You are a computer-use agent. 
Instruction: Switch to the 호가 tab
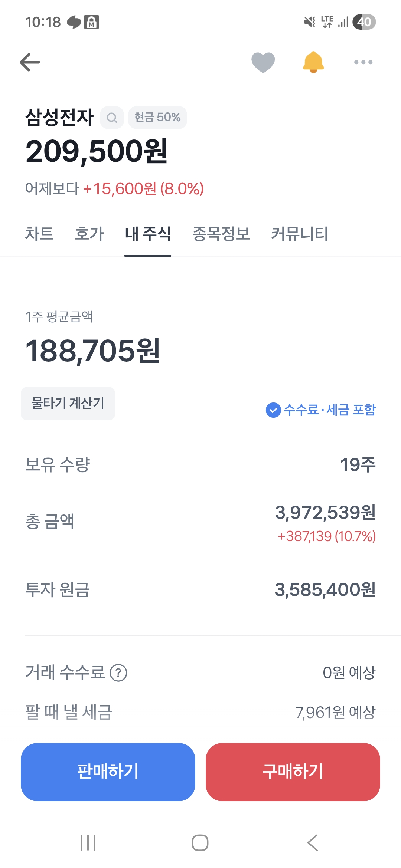pyautogui.click(x=89, y=234)
